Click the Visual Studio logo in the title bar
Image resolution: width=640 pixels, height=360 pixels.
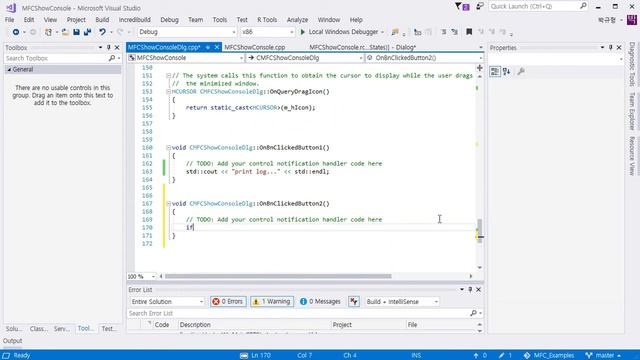pos(11,7)
